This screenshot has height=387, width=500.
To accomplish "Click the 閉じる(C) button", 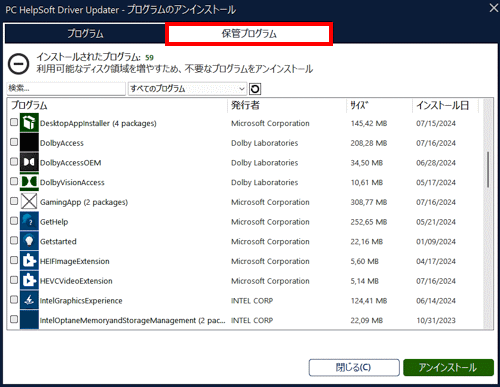I will (x=354, y=367).
